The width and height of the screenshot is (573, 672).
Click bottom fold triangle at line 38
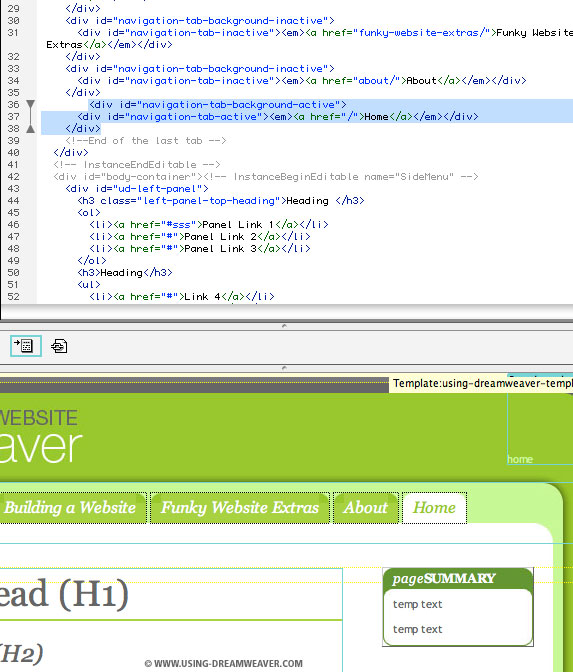(30, 129)
